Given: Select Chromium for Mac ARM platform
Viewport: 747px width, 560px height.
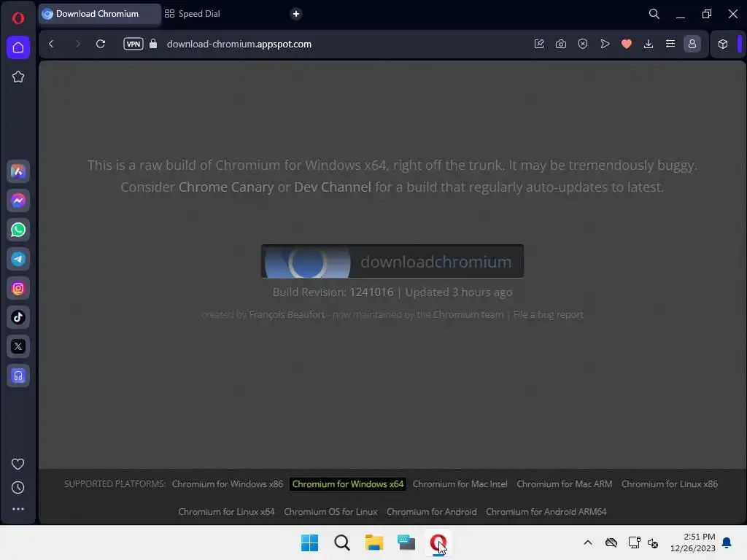Looking at the screenshot, I should coord(564,484).
